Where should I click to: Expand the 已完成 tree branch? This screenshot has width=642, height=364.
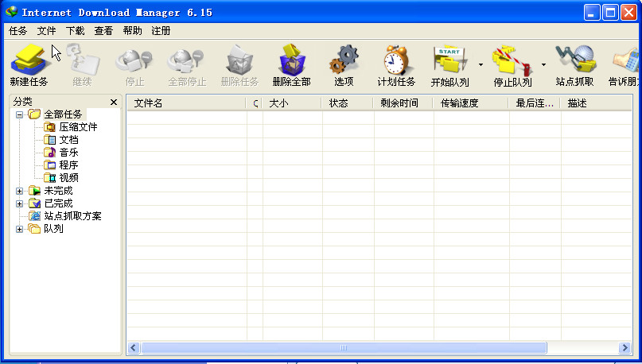[19, 203]
